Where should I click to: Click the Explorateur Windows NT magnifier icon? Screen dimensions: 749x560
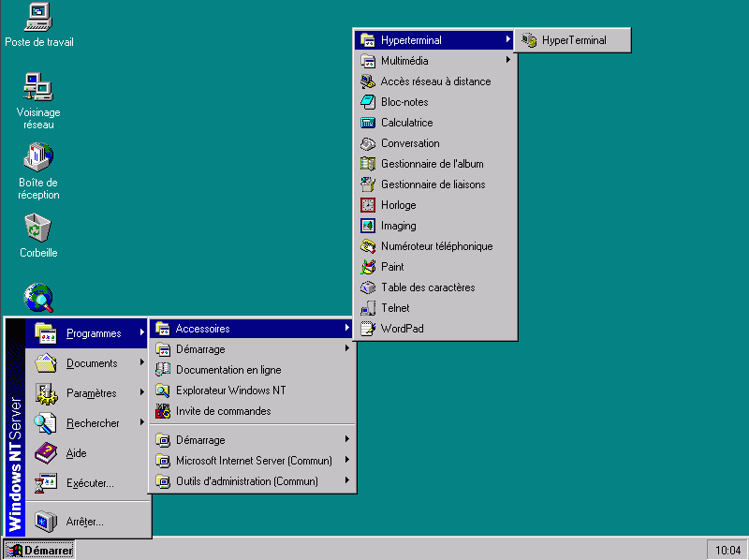click(x=163, y=391)
